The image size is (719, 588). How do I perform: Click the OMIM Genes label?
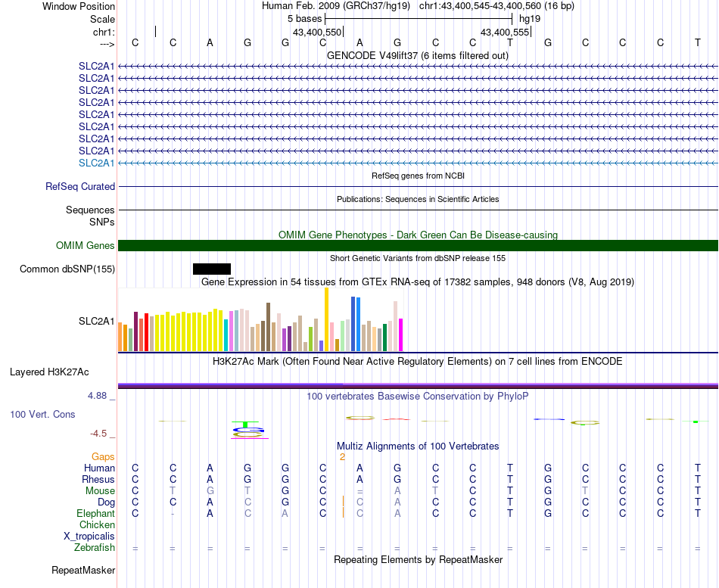(86, 245)
